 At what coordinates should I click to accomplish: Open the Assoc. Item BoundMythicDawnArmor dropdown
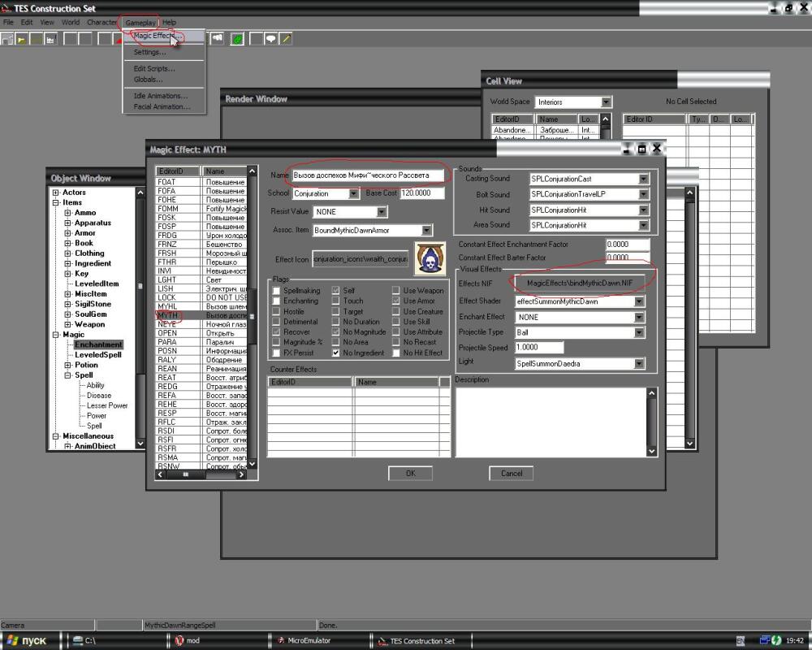coord(427,230)
